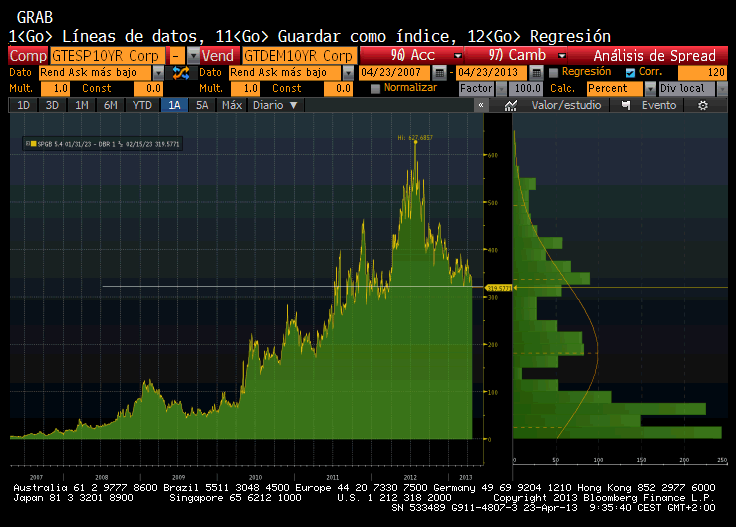Click the 319.5771 current value axis label

(498, 288)
